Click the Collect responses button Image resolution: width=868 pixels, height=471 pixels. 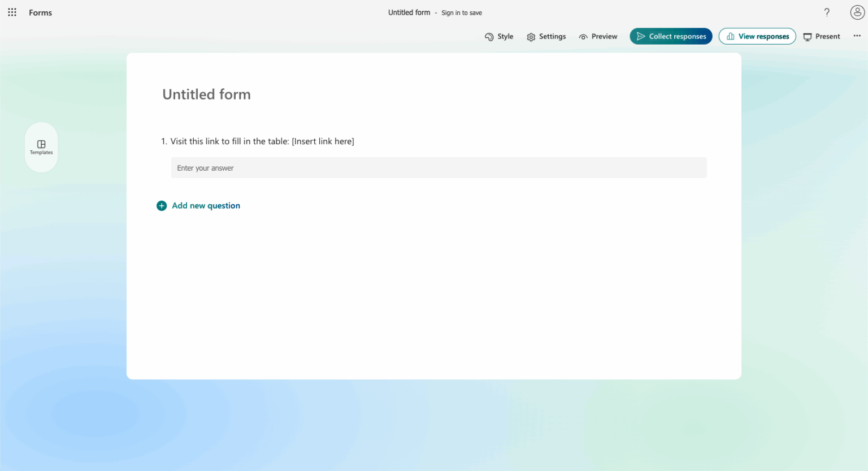pyautogui.click(x=671, y=36)
